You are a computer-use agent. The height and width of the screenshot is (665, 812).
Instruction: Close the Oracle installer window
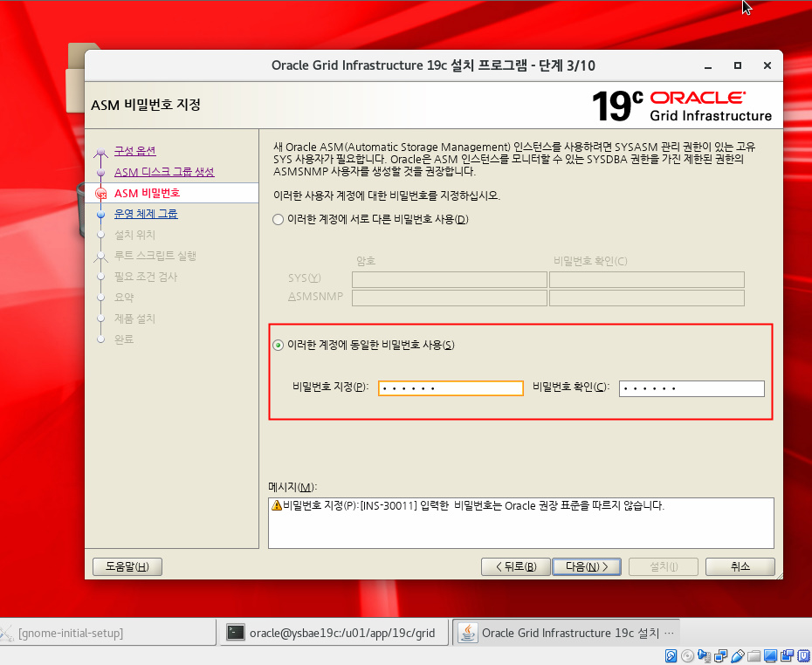pos(767,65)
